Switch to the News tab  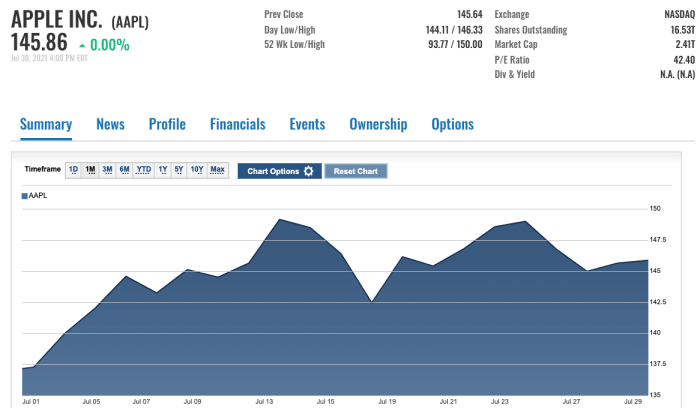110,124
